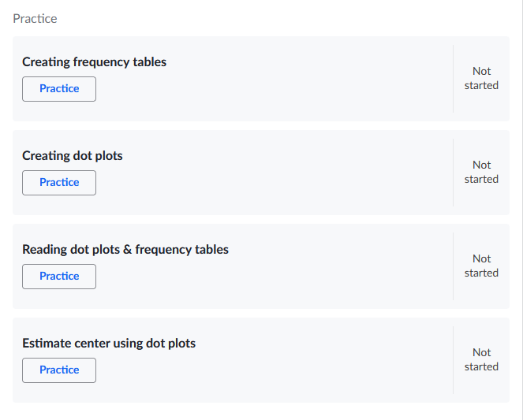Viewport: 523px width, 420px height.
Task: Click Not started status for Creating frequency tables
Action: point(481,78)
